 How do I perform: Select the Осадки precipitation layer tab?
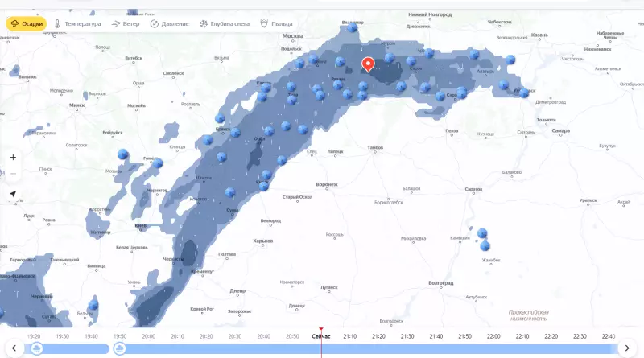(26, 23)
